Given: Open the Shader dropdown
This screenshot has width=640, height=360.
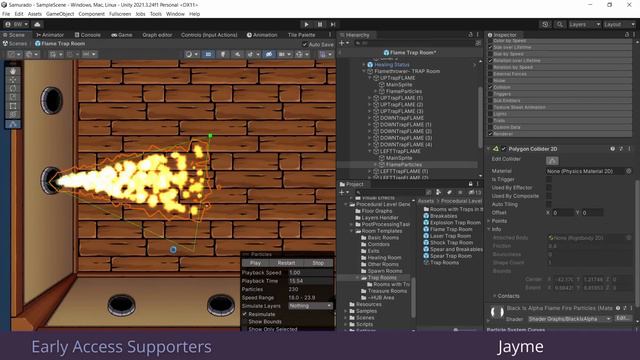Looking at the screenshot, I should (570, 319).
